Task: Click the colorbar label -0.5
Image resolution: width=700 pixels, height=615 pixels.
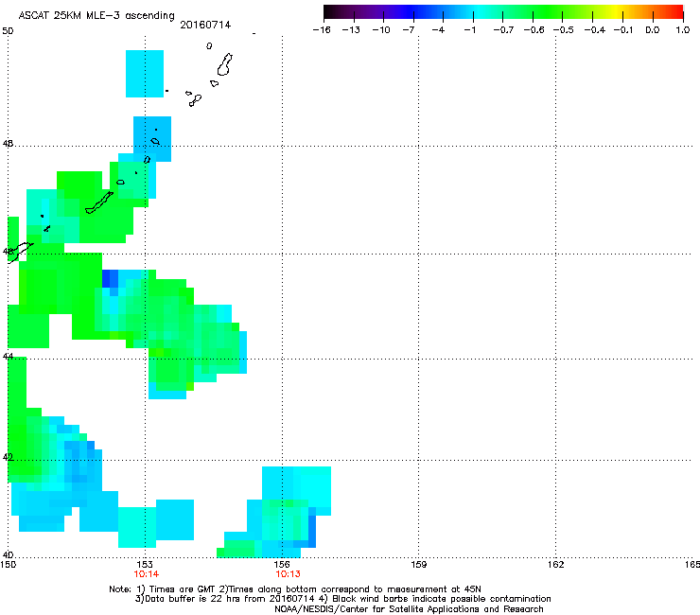Action: coord(564,30)
